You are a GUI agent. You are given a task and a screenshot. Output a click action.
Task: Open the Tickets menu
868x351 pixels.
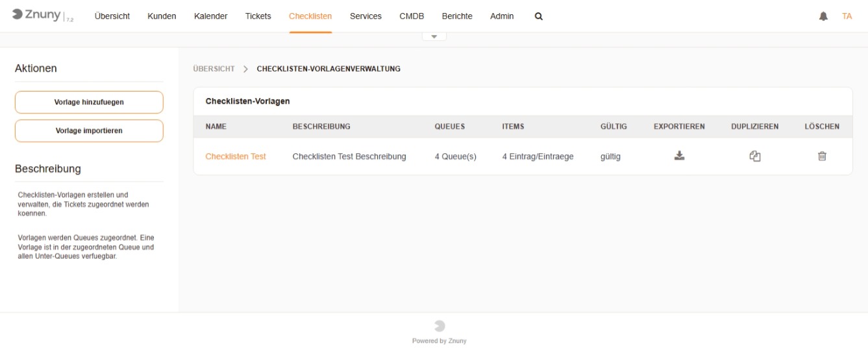(258, 17)
